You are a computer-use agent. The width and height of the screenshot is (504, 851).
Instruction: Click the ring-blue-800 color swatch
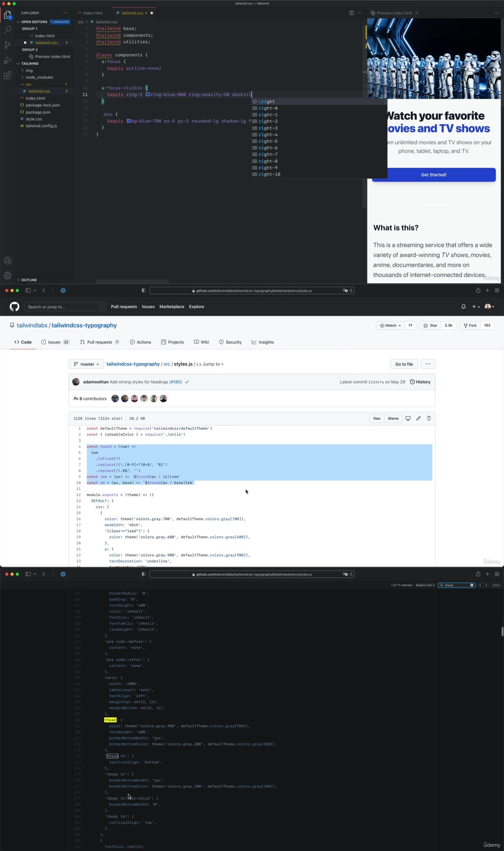click(148, 95)
